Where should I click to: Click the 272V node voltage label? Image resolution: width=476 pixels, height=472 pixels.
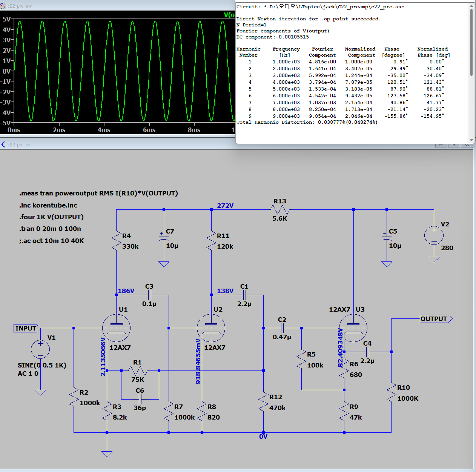tap(225, 206)
